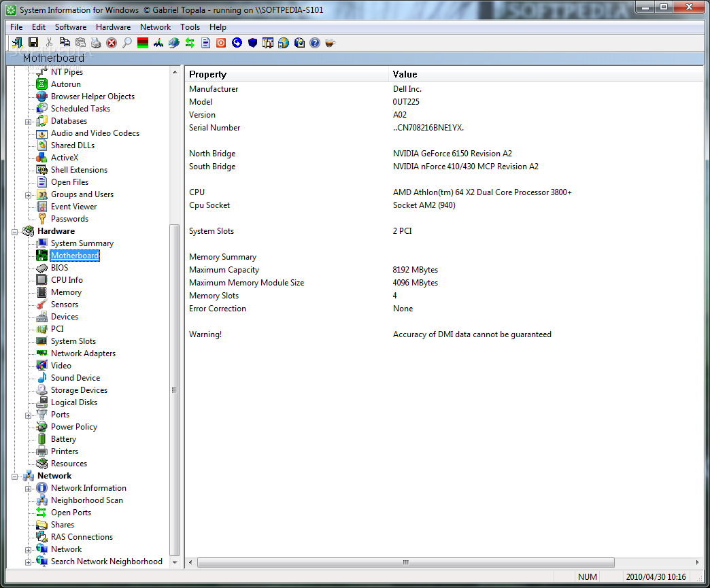Open the Software menu
The height and width of the screenshot is (588, 710).
pyautogui.click(x=71, y=27)
